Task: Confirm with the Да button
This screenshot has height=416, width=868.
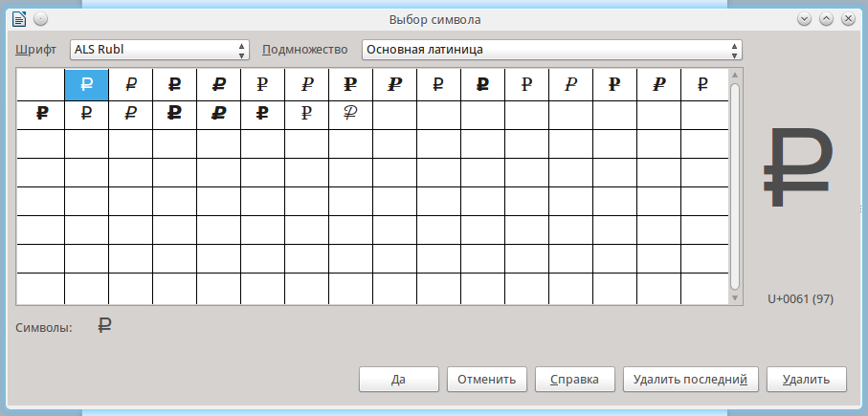Action: tap(398, 380)
